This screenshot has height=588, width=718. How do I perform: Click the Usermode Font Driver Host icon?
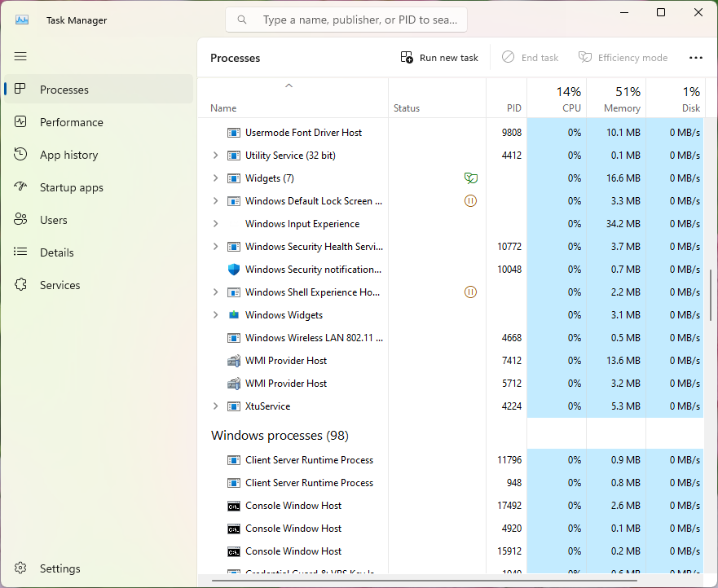click(234, 133)
